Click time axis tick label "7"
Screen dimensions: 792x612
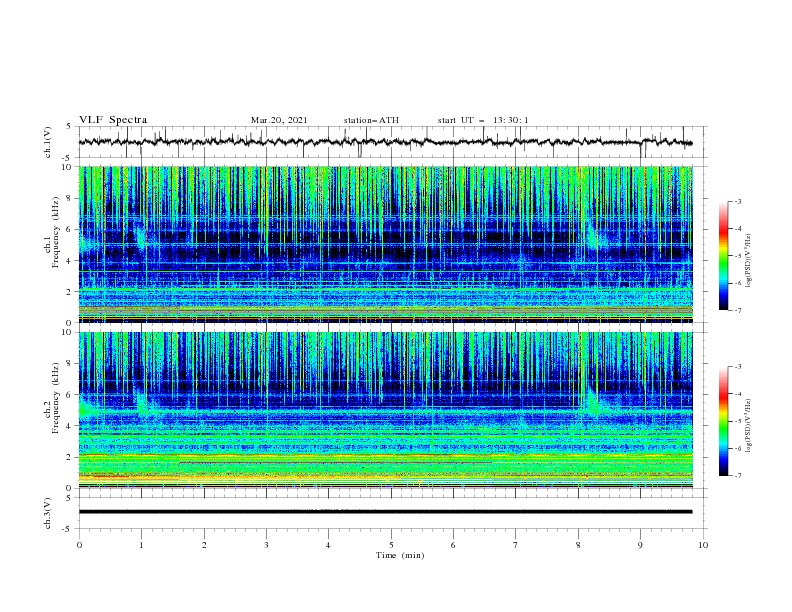pyautogui.click(x=516, y=545)
